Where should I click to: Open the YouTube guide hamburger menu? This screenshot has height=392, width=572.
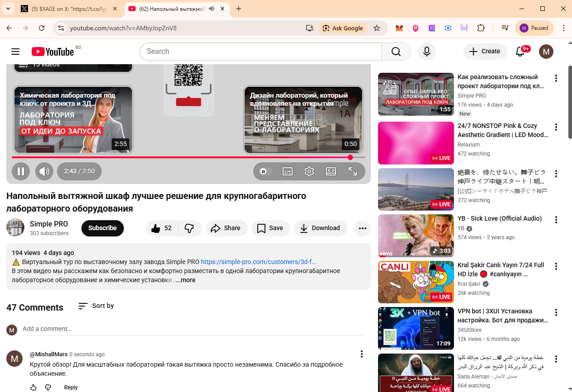tap(15, 52)
